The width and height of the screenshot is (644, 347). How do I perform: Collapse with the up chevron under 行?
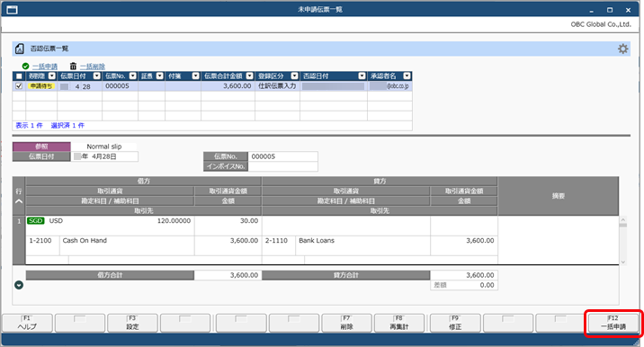pyautogui.click(x=19, y=201)
